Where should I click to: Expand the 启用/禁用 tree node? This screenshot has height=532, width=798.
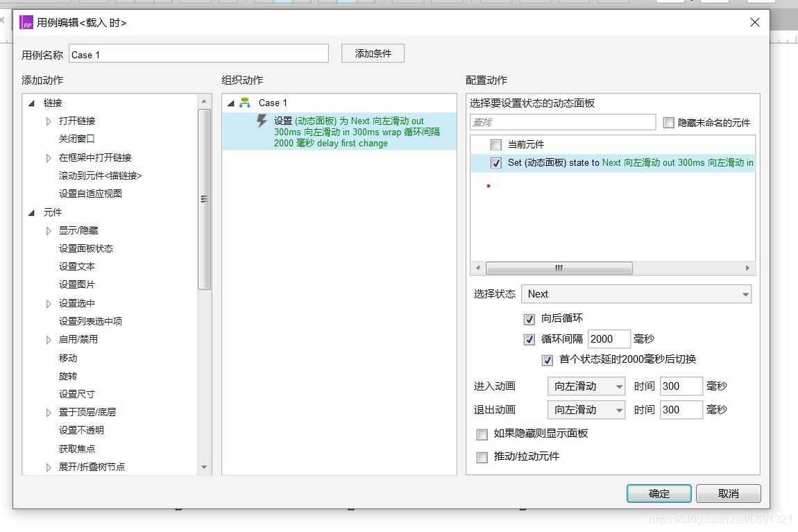click(x=49, y=340)
